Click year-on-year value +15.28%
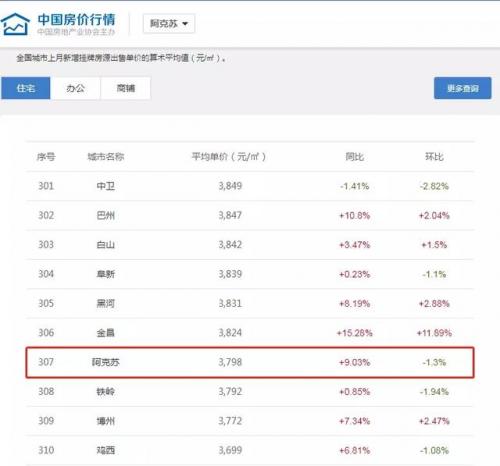 (x=354, y=333)
